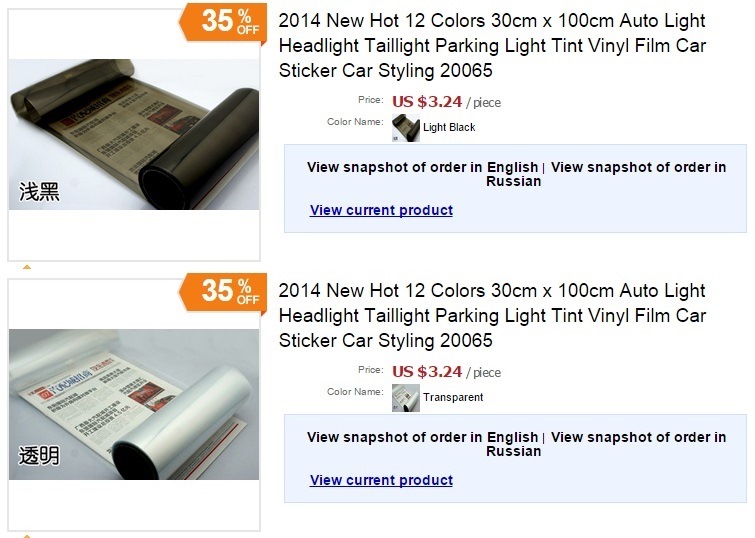Viewport: 755px width, 538px height.
Task: Select the Light Black color swatch icon
Action: click(x=405, y=128)
